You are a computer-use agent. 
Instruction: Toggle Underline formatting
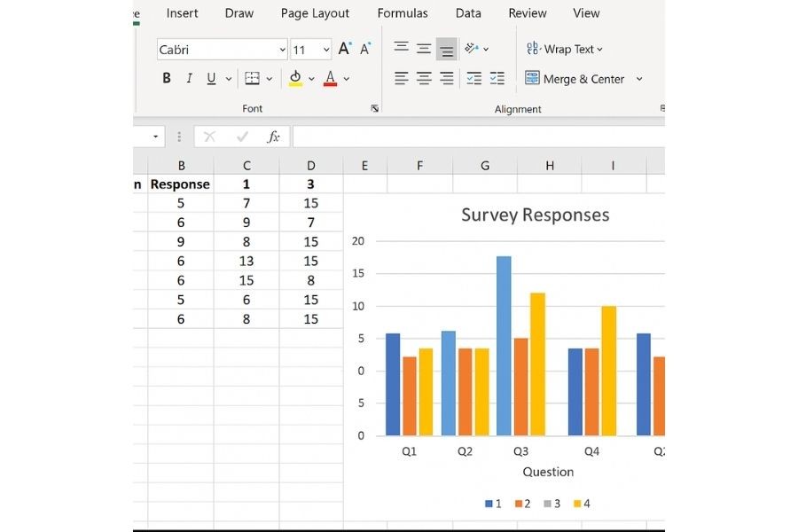(211, 78)
